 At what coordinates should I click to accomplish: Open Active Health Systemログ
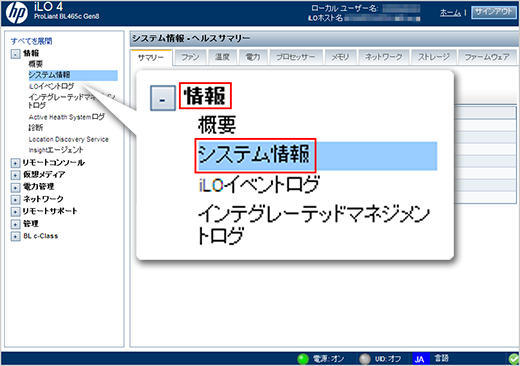click(67, 117)
